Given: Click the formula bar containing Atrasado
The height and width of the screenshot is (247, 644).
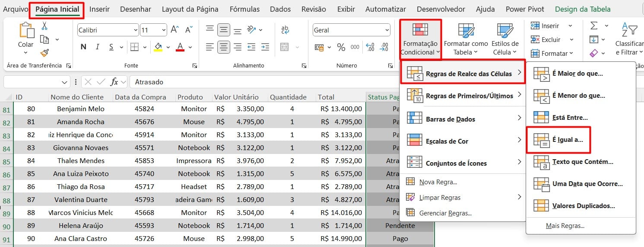Looking at the screenshot, I should (259, 82).
